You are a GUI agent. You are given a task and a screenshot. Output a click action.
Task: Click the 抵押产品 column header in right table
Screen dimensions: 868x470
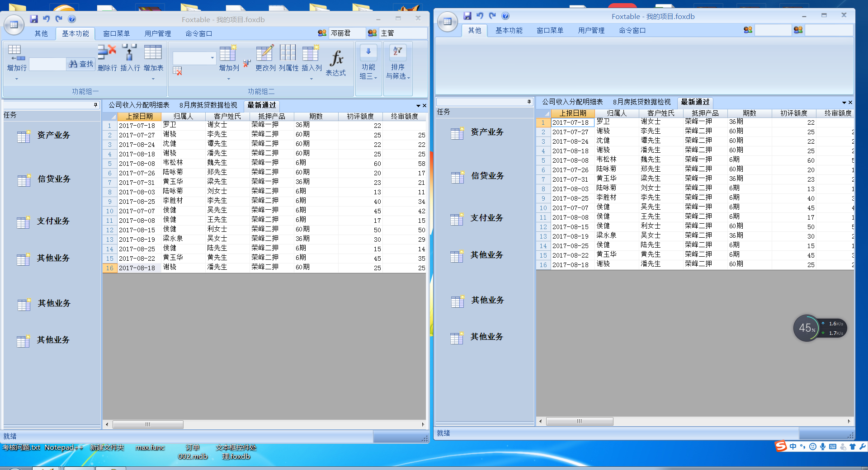click(705, 113)
